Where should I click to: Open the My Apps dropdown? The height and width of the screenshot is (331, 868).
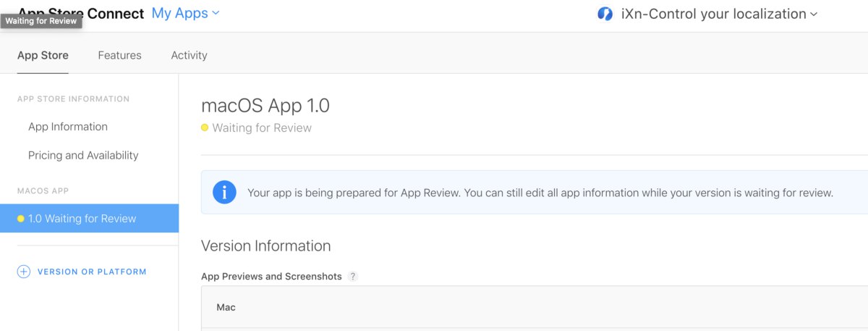point(185,13)
